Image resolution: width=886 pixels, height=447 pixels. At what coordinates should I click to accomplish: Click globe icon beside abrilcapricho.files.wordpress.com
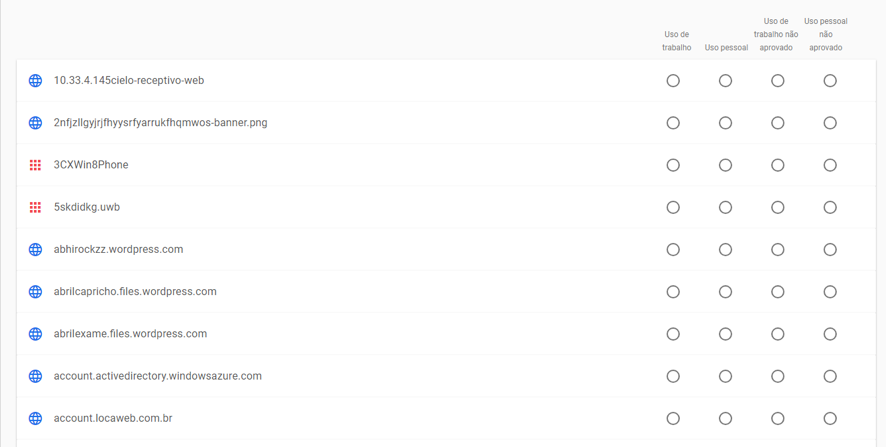pyautogui.click(x=35, y=292)
